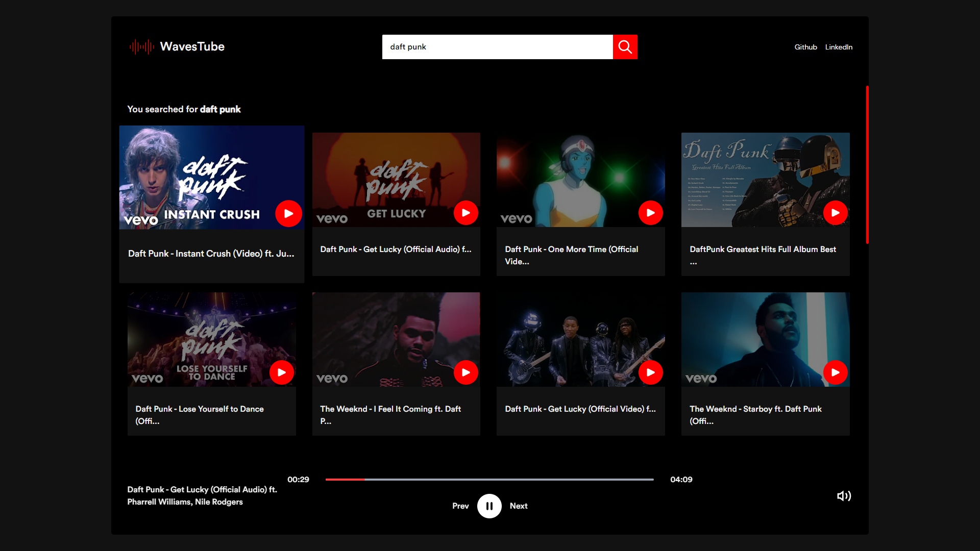
Task: Play Get Lucky Official Audio result
Action: pyautogui.click(x=465, y=213)
